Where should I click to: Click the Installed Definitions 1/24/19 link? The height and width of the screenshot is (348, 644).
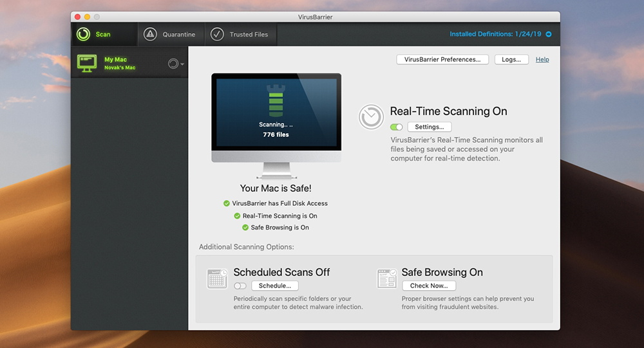(495, 34)
